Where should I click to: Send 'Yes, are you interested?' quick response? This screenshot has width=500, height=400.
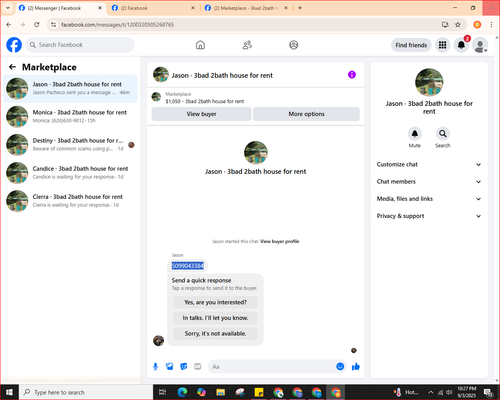pyautogui.click(x=215, y=302)
